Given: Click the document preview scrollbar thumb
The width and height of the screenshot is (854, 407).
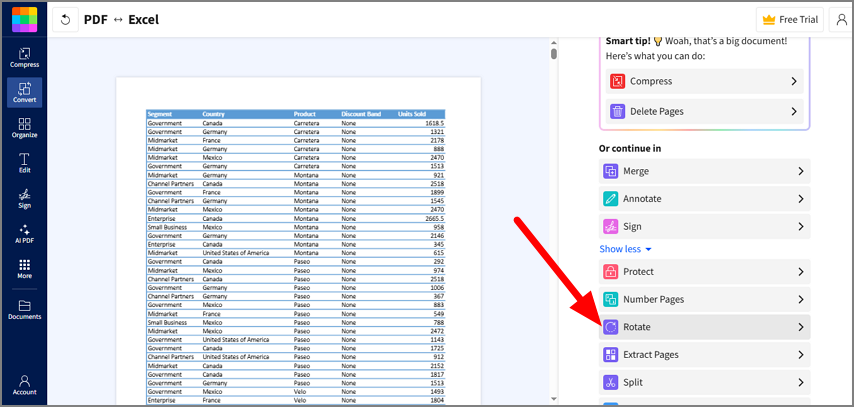Looking at the screenshot, I should point(554,53).
